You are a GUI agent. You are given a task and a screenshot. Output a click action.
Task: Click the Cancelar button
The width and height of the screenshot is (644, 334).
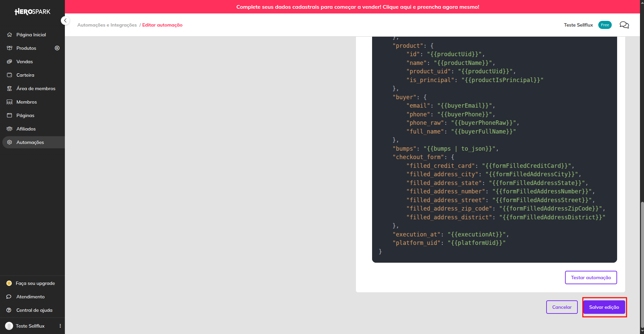point(562,307)
